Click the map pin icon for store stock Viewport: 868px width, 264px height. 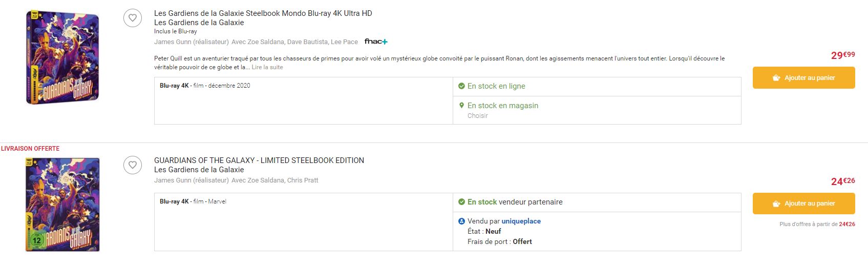coord(461,106)
